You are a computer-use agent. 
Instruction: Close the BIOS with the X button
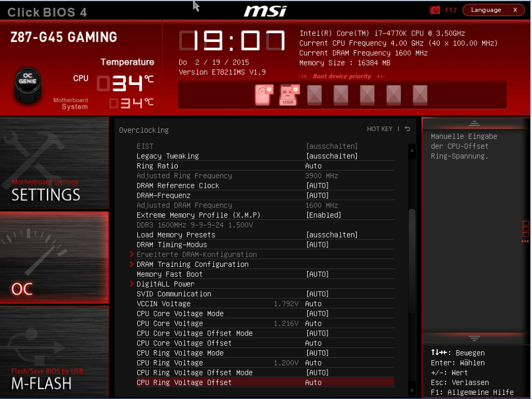[x=515, y=10]
